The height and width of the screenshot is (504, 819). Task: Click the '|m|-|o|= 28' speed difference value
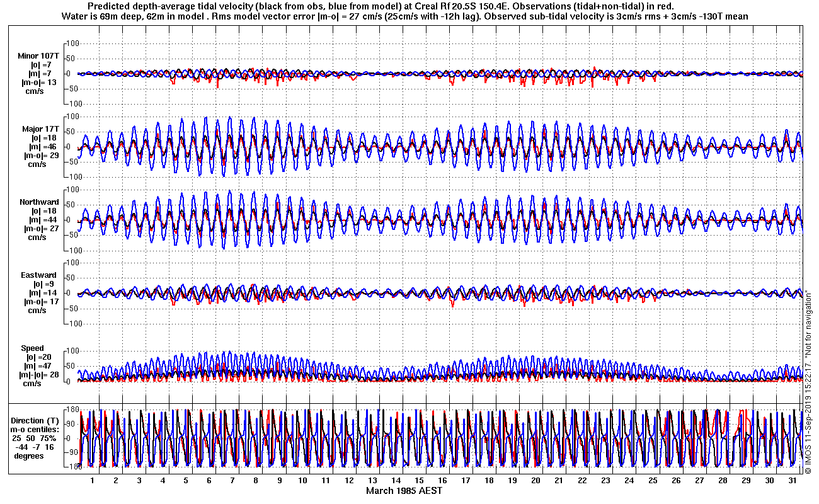(39, 375)
